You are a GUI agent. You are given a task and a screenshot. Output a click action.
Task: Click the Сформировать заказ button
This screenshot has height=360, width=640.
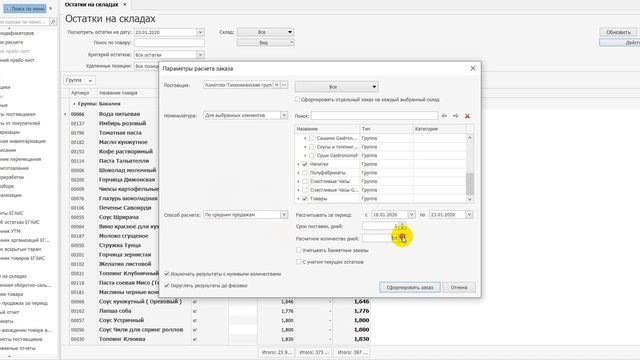click(410, 287)
